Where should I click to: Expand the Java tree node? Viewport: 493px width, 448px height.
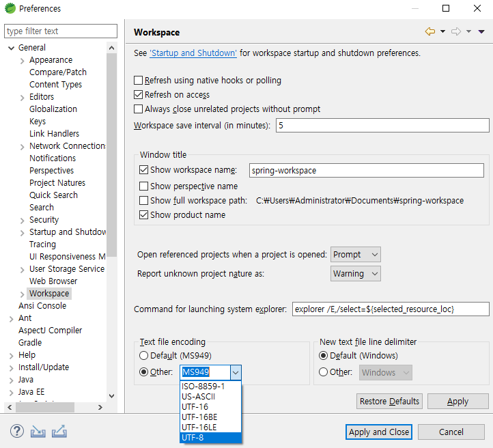12,380
